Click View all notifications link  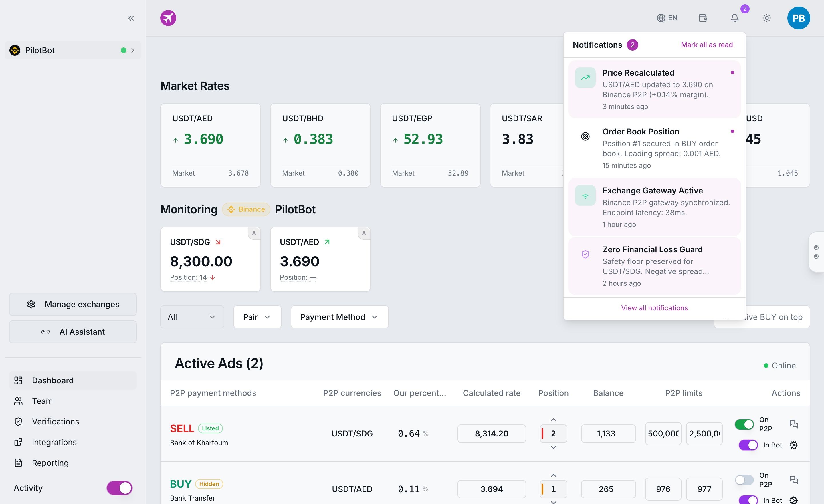[654, 308]
